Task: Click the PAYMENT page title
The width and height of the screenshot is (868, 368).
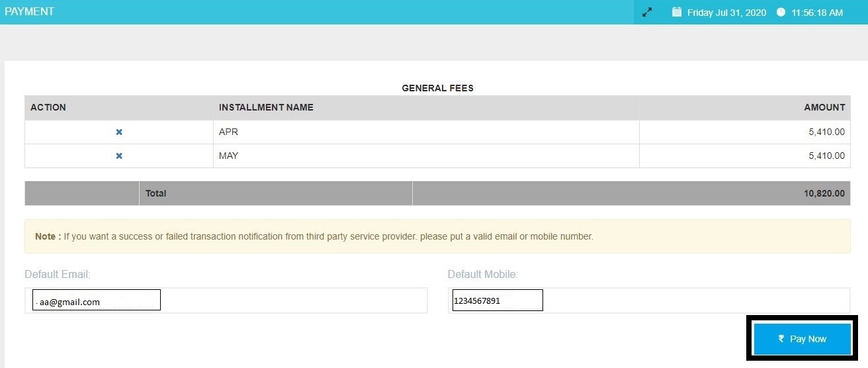Action: 30,12
